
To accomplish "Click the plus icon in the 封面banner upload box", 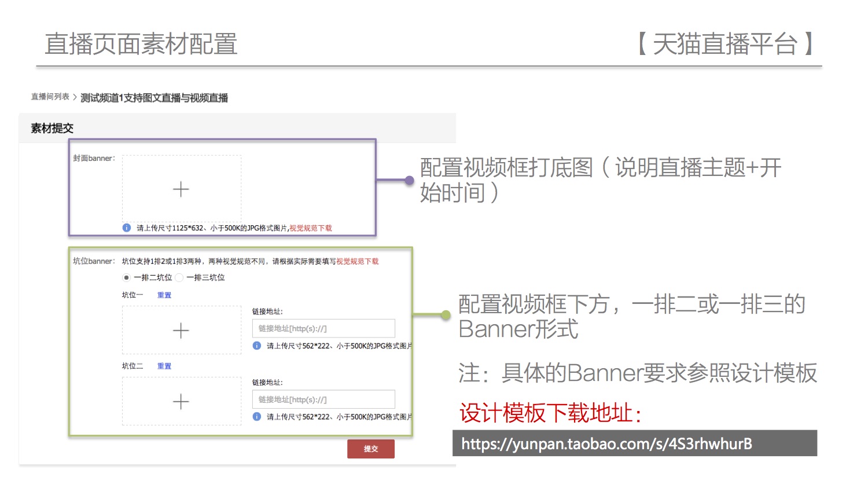I will [x=181, y=189].
